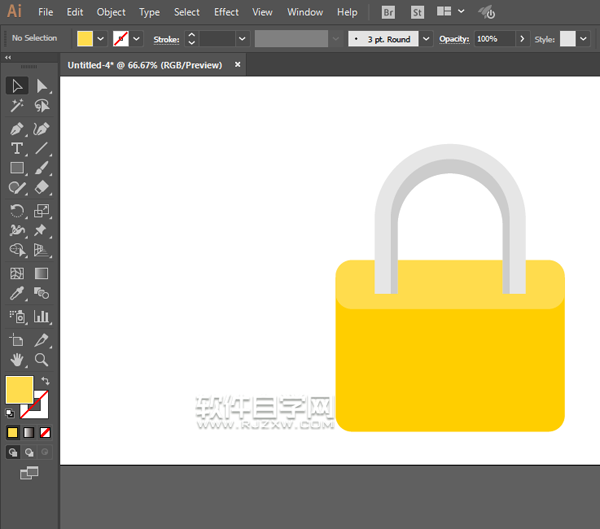
Task: Activate the Rectangle tool
Action: tap(17, 168)
